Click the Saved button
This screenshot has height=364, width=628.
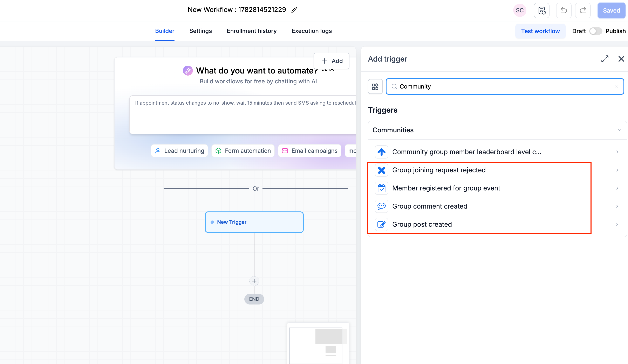pos(611,10)
